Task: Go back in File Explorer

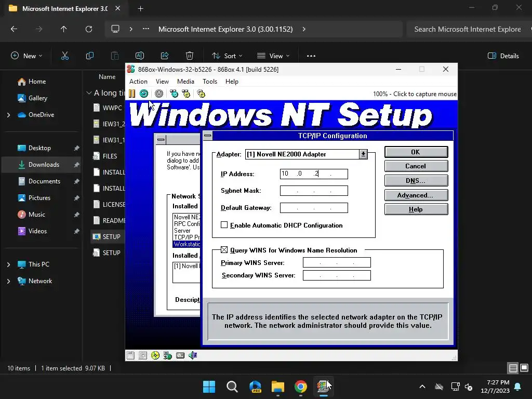Action: (x=14, y=29)
